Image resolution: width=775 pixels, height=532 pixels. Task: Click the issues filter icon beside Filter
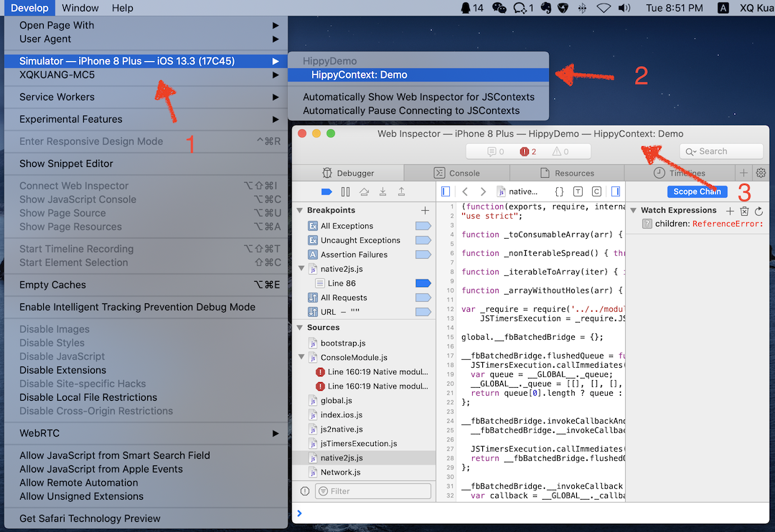pos(304,491)
